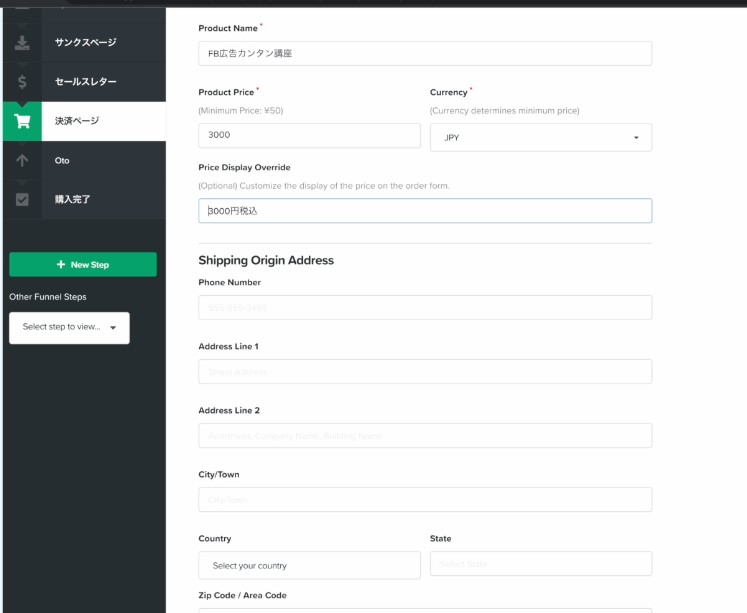Expand the 'Select step to view' dropdown
Viewport: 747px width, 613px height.
(x=69, y=327)
